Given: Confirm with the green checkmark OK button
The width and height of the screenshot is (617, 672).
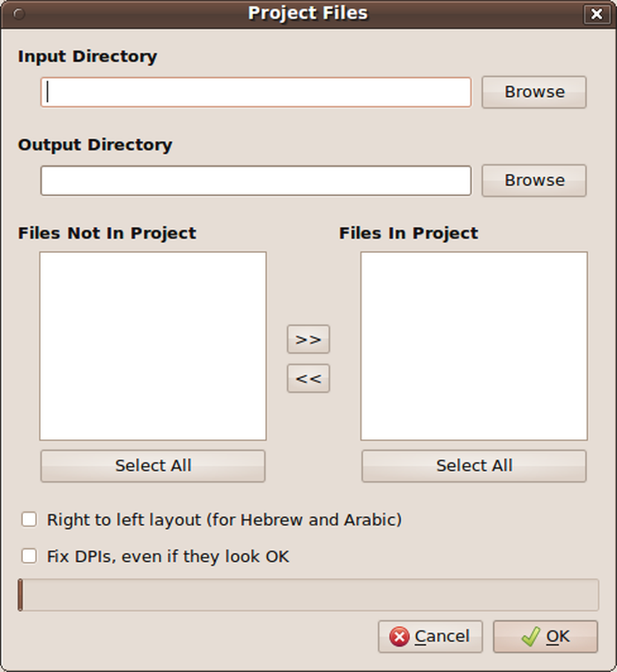Looking at the screenshot, I should (x=545, y=637).
